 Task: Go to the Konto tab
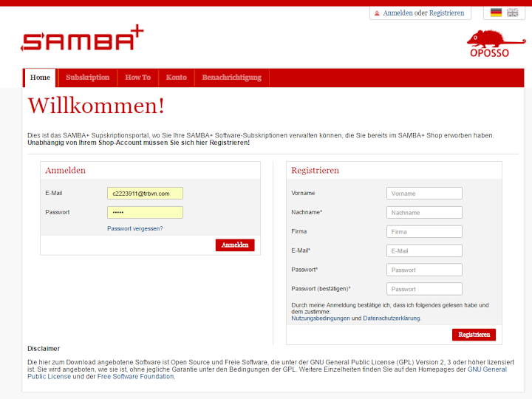point(176,78)
